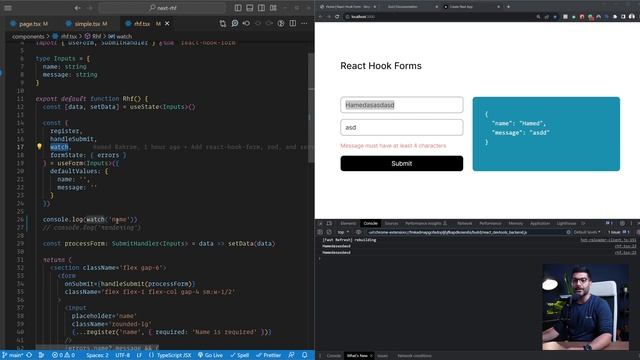Go forward with VS Code navigation arrow
The width and height of the screenshot is (640, 360).
(90, 8)
